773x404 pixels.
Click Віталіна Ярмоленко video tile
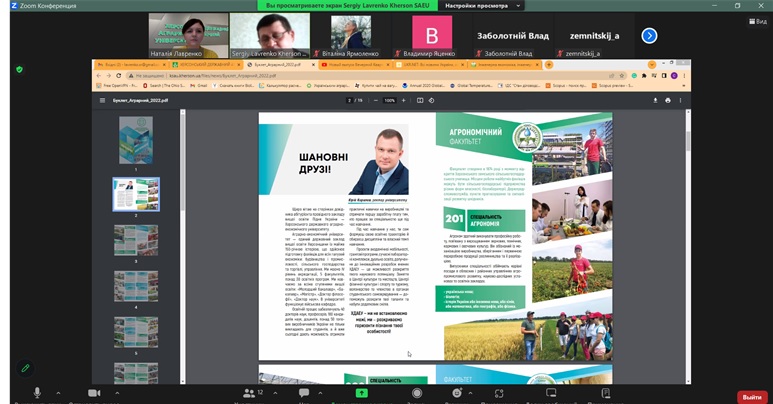[x=351, y=36]
